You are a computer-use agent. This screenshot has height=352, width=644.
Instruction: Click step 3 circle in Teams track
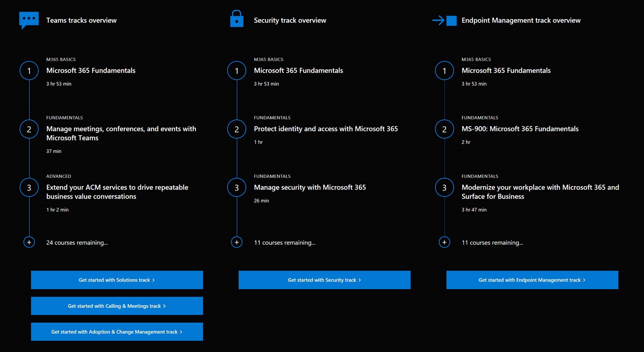point(29,188)
